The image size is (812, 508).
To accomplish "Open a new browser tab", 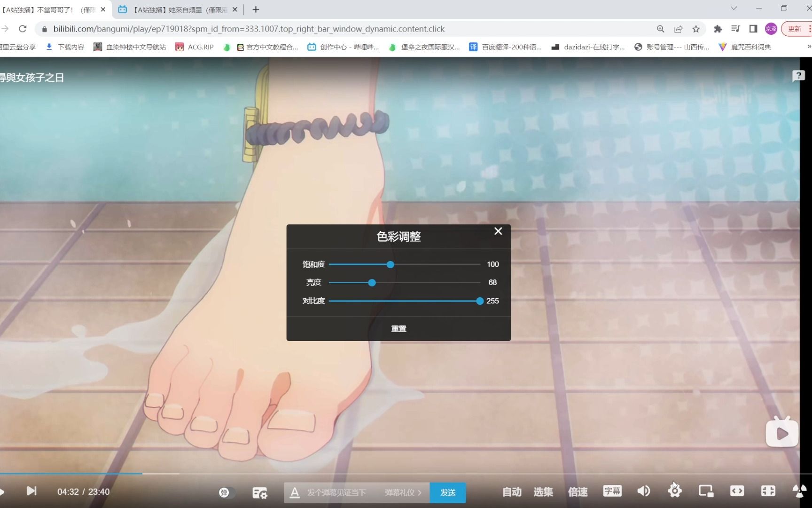I will pos(256,9).
